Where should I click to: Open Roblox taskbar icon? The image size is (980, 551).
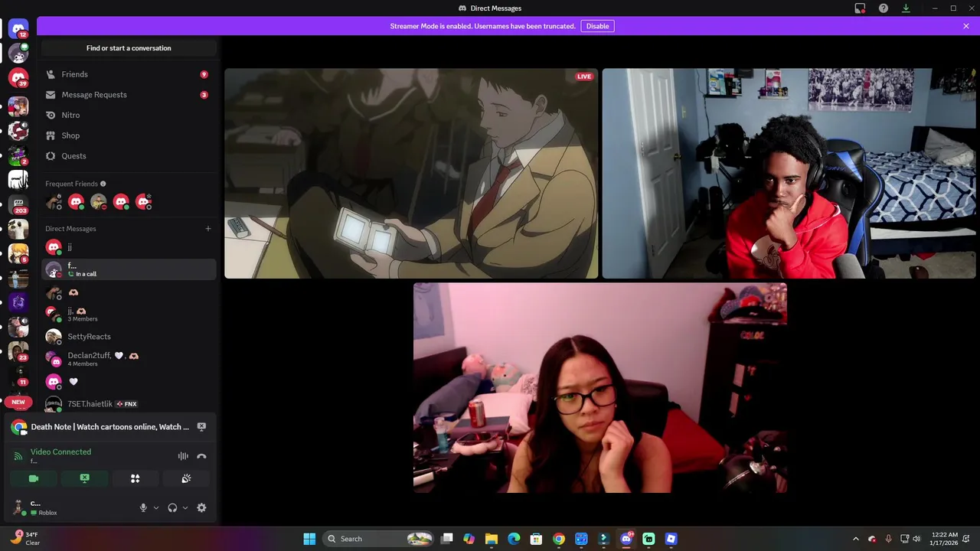click(671, 539)
